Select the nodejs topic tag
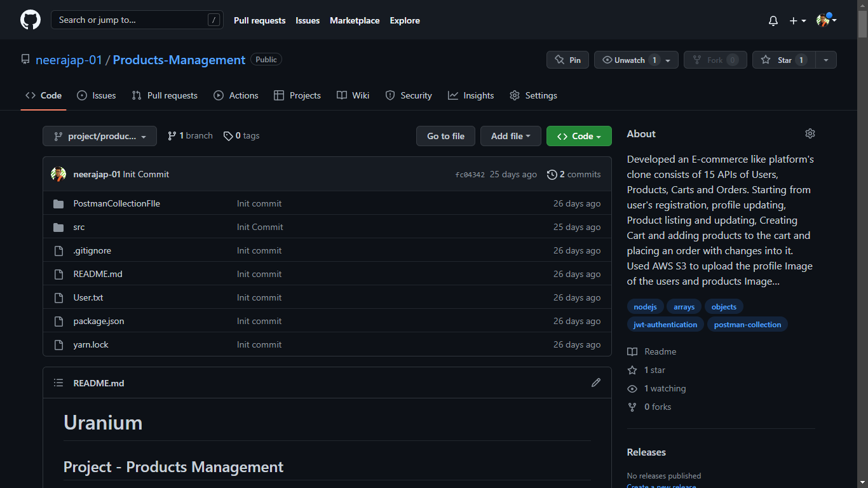This screenshot has height=488, width=868. (645, 307)
